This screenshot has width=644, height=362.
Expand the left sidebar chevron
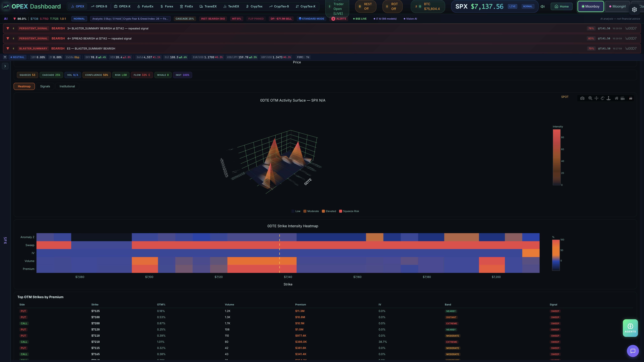pos(5,66)
